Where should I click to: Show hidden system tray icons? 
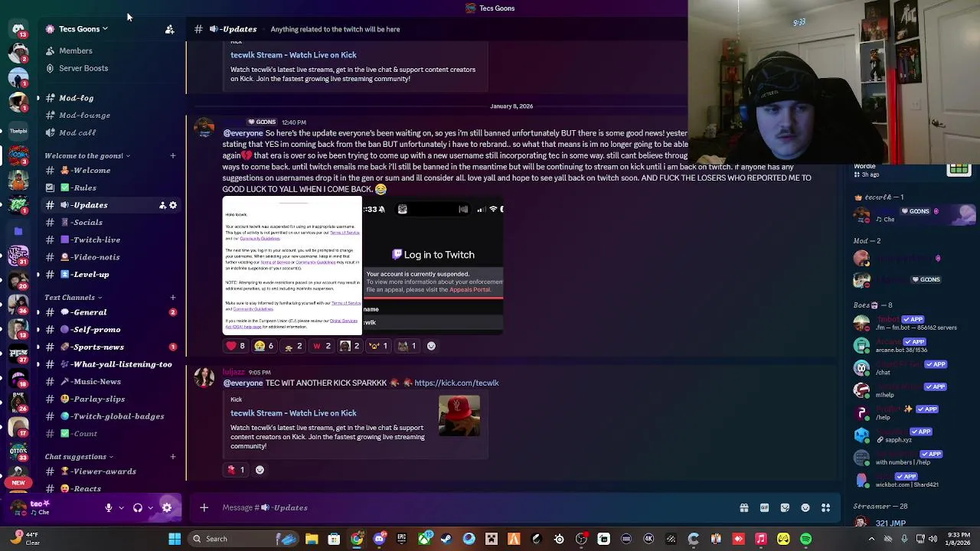871,539
